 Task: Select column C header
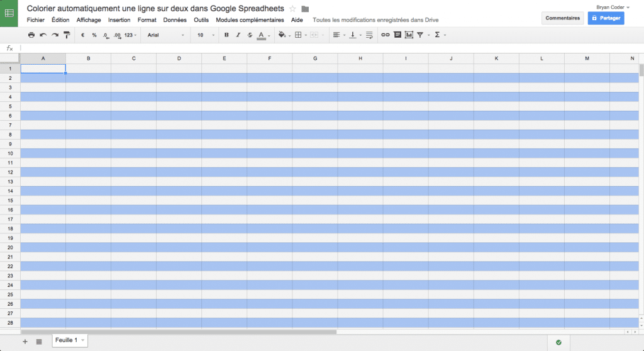click(133, 58)
